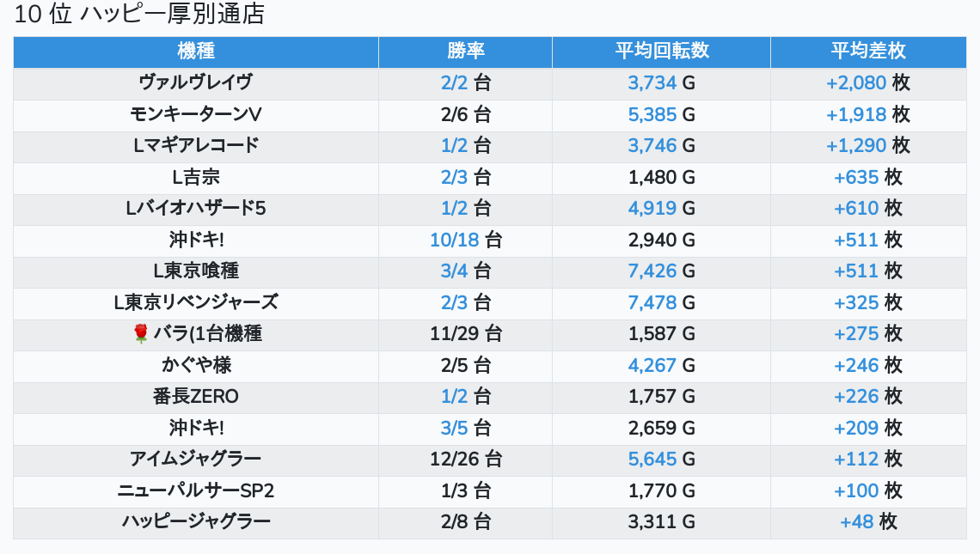980x554 pixels.
Task: Click the rose icon beside バラ
Action: tap(141, 334)
